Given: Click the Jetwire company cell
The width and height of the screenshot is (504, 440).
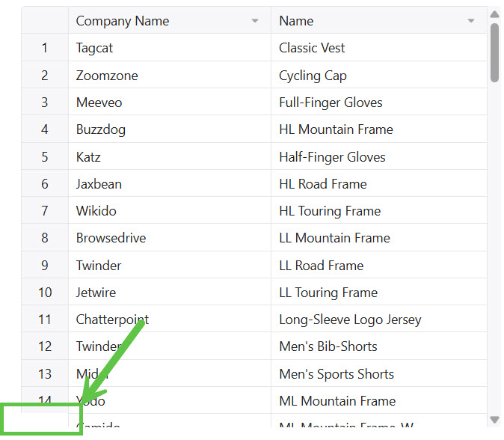Looking at the screenshot, I should (x=96, y=293).
